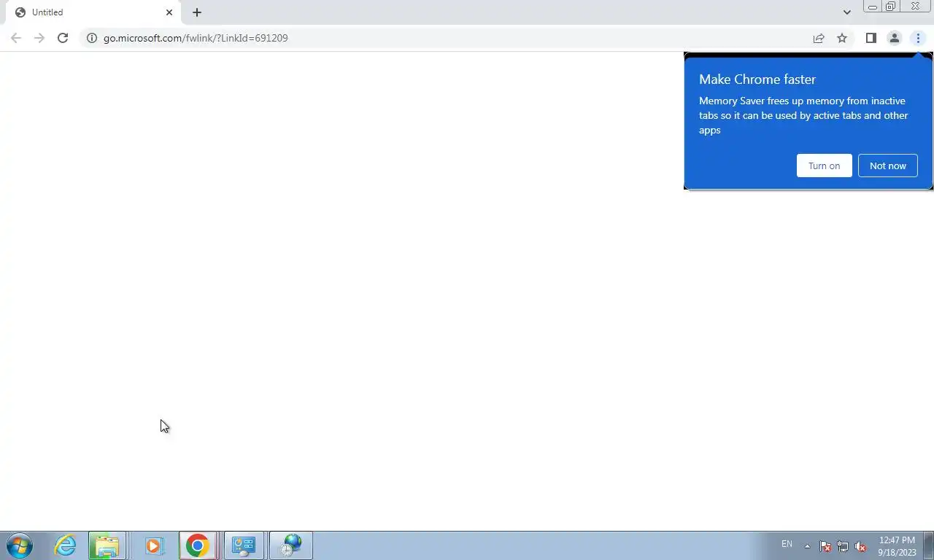The image size is (934, 560).
Task: Go forward with the forward arrow
Action: point(39,38)
